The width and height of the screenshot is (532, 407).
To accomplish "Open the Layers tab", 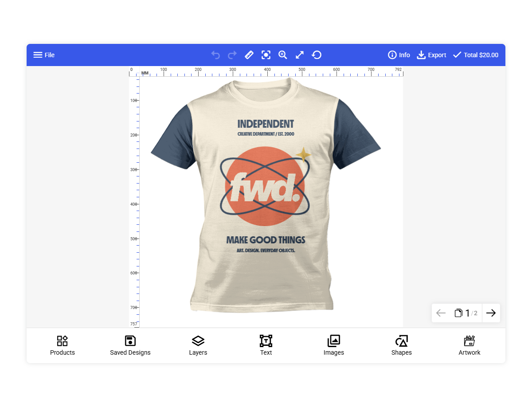I will [x=198, y=346].
